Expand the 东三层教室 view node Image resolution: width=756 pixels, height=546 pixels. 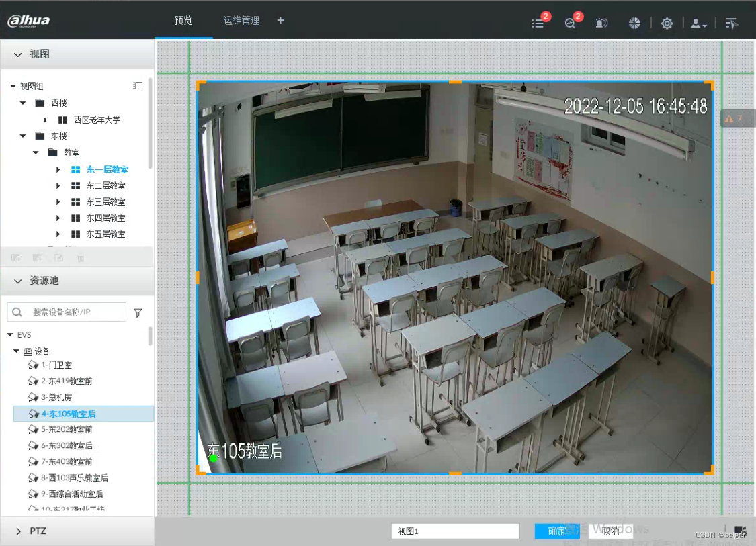pyautogui.click(x=58, y=202)
